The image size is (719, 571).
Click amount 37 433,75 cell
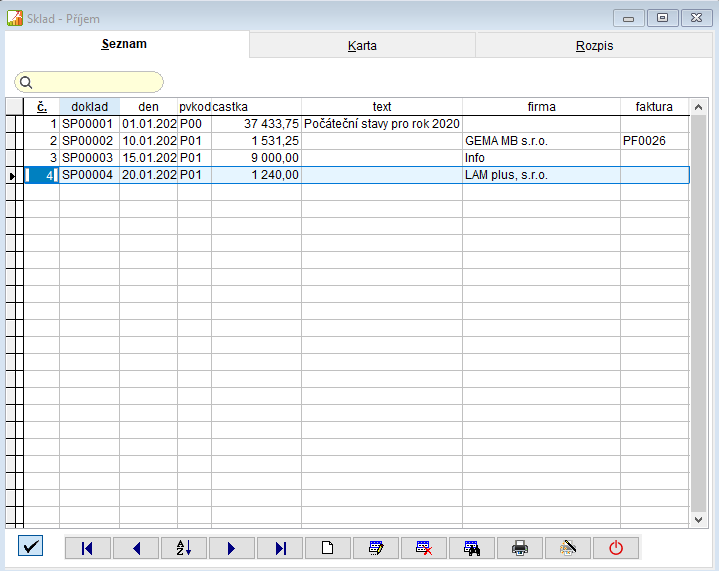pos(256,124)
